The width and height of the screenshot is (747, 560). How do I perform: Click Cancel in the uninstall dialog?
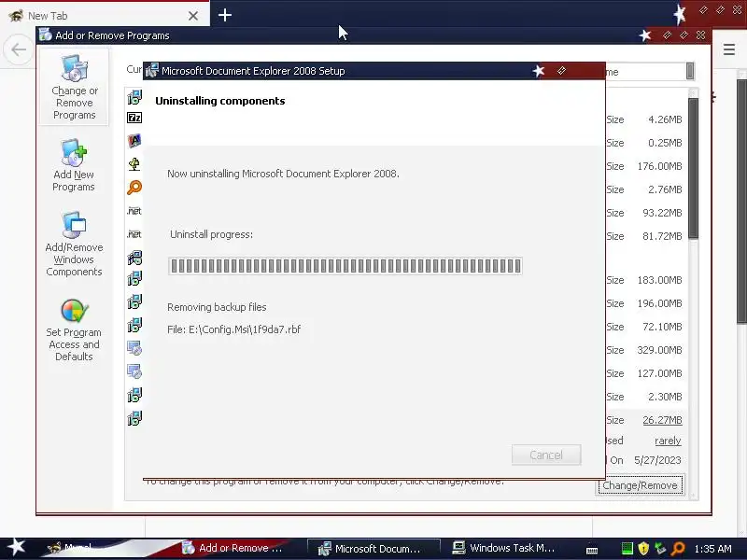[x=546, y=455]
